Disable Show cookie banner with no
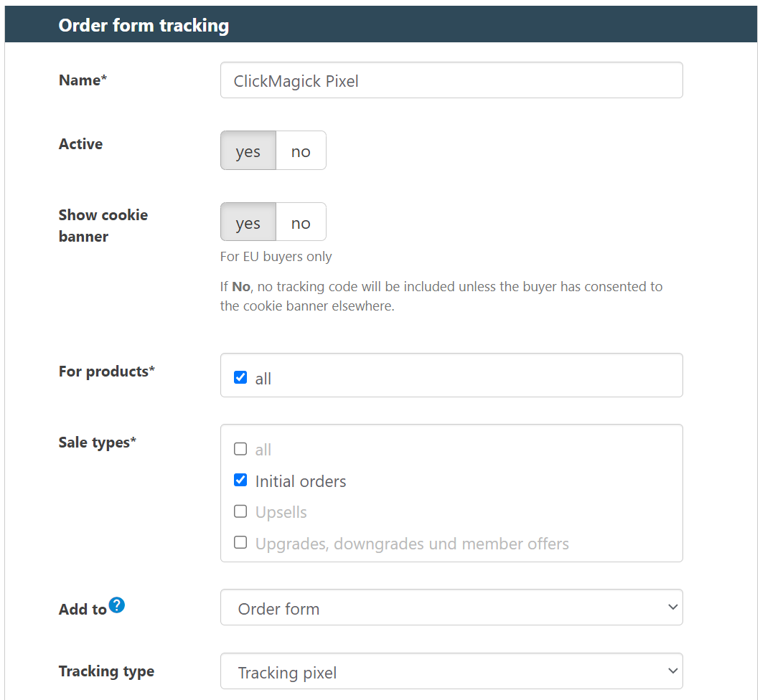760x700 pixels. [301, 222]
